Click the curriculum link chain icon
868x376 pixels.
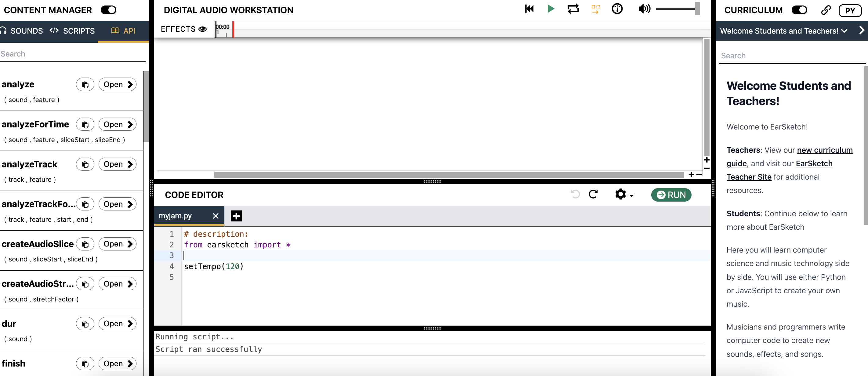point(826,10)
